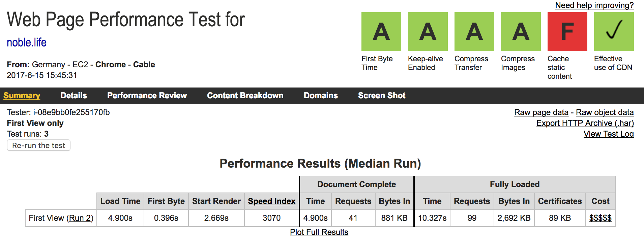Click the First Byte value 0.396s
This screenshot has width=644, height=243.
[166, 218]
